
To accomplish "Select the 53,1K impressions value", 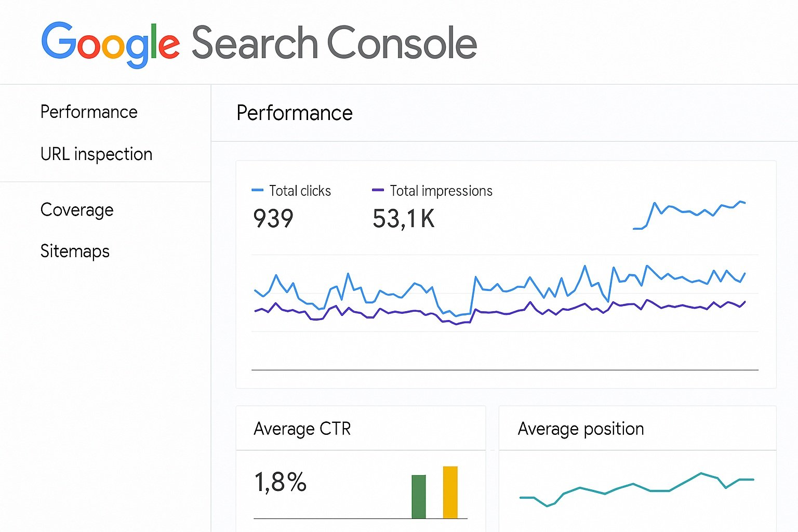I will (x=404, y=219).
